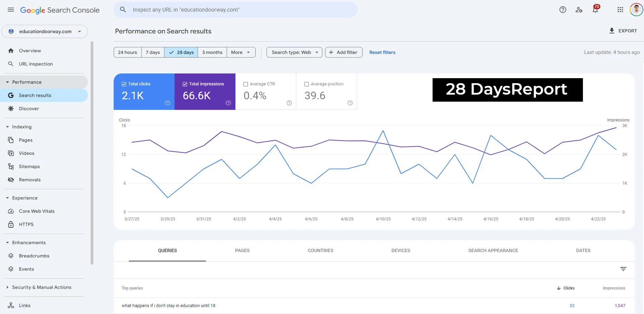Open the Google apps grid
Viewport: 644px width, 314px height.
620,10
